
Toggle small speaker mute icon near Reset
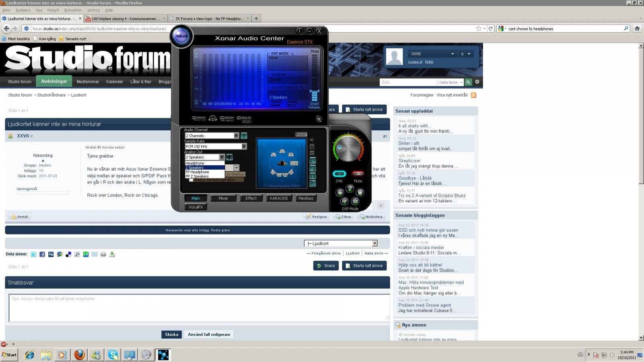tap(312, 140)
